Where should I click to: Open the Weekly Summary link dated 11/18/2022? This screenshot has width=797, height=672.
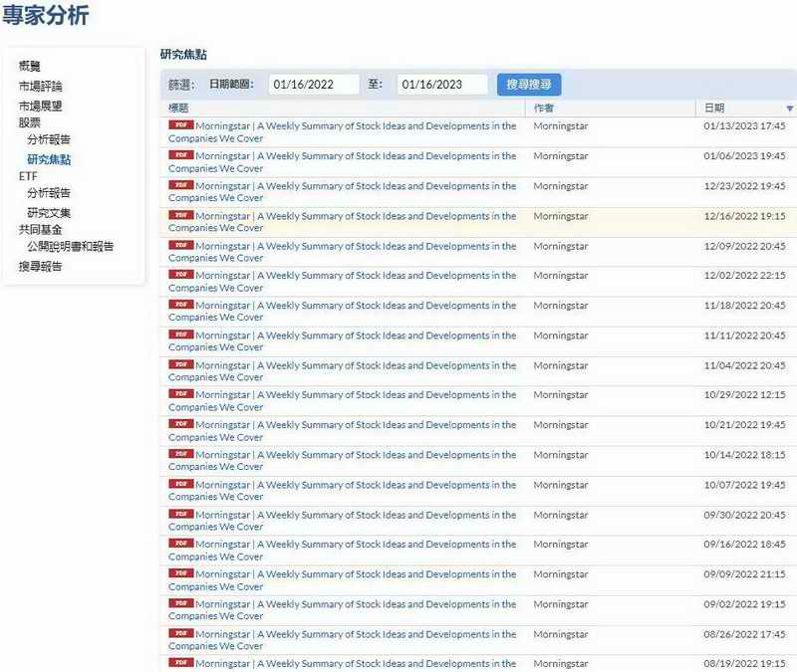click(342, 312)
